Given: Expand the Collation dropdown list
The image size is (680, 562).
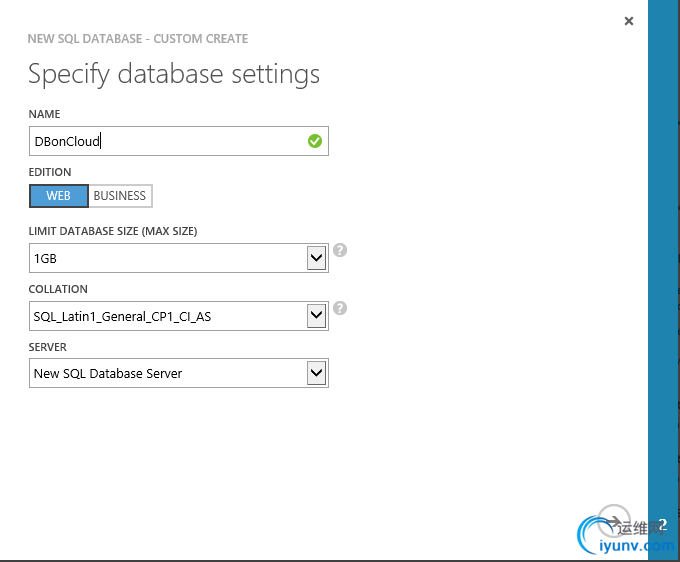Looking at the screenshot, I should [x=168, y=317].
